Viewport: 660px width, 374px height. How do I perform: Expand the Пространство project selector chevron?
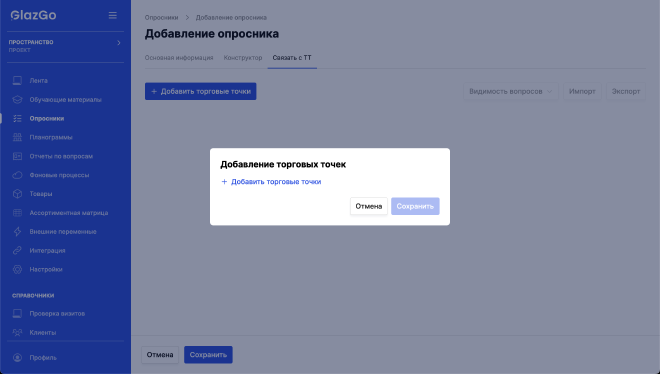click(x=119, y=42)
